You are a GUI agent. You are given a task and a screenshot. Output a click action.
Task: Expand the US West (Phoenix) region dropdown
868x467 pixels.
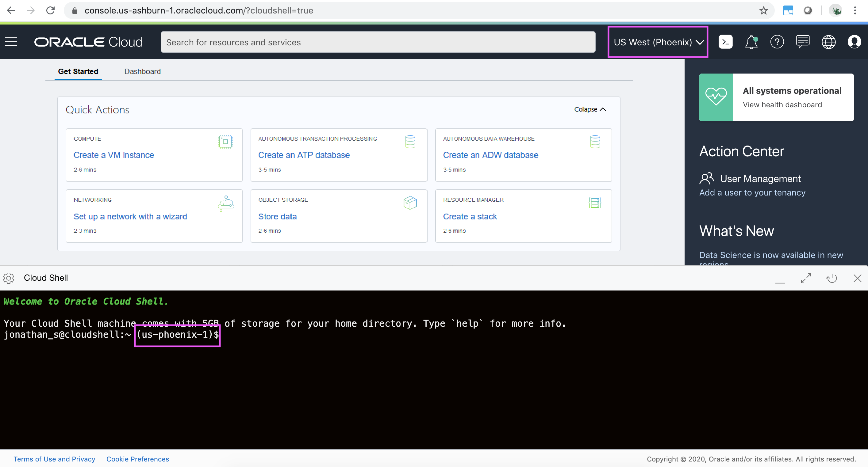pos(658,42)
